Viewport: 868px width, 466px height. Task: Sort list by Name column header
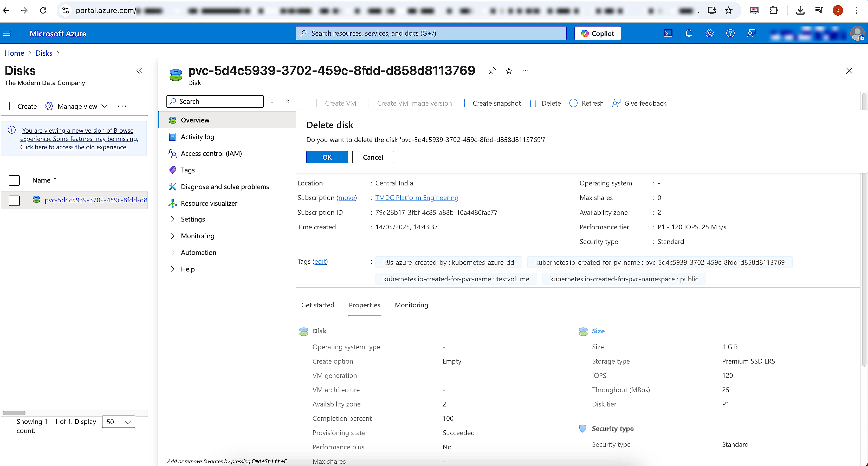click(x=44, y=180)
